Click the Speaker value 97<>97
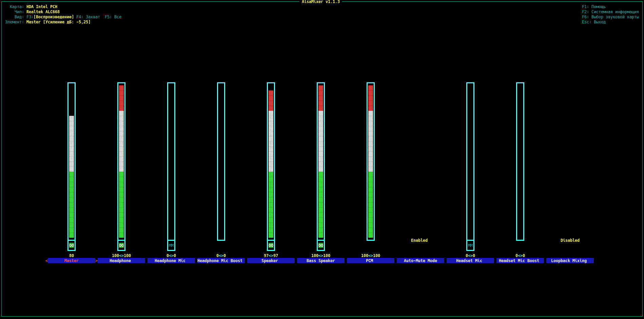644x319 pixels. click(x=271, y=256)
